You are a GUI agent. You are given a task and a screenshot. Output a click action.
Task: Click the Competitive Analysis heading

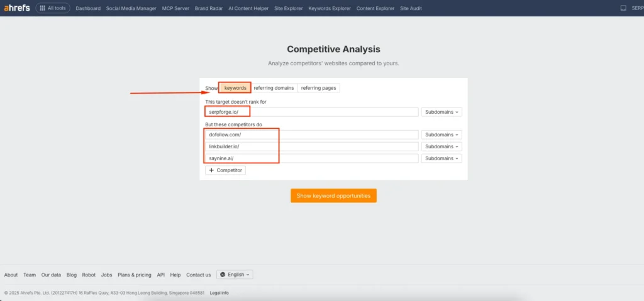333,49
